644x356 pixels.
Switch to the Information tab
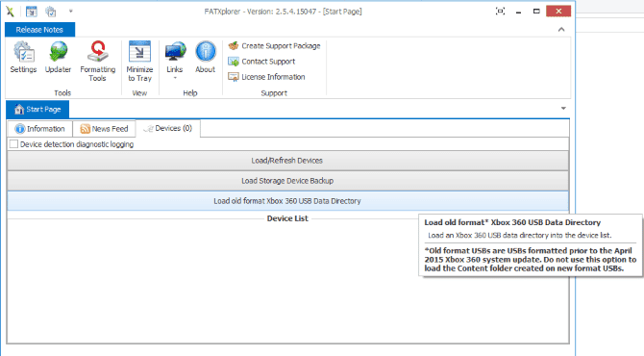point(39,129)
